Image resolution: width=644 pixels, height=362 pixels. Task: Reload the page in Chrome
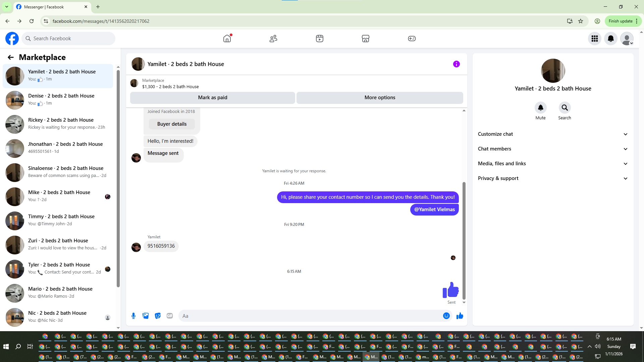(32, 21)
